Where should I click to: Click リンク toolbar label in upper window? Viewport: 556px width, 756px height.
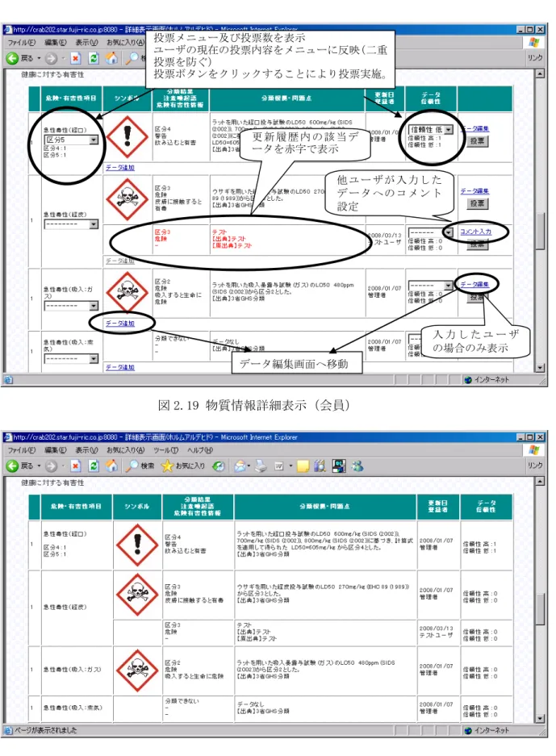click(x=535, y=57)
